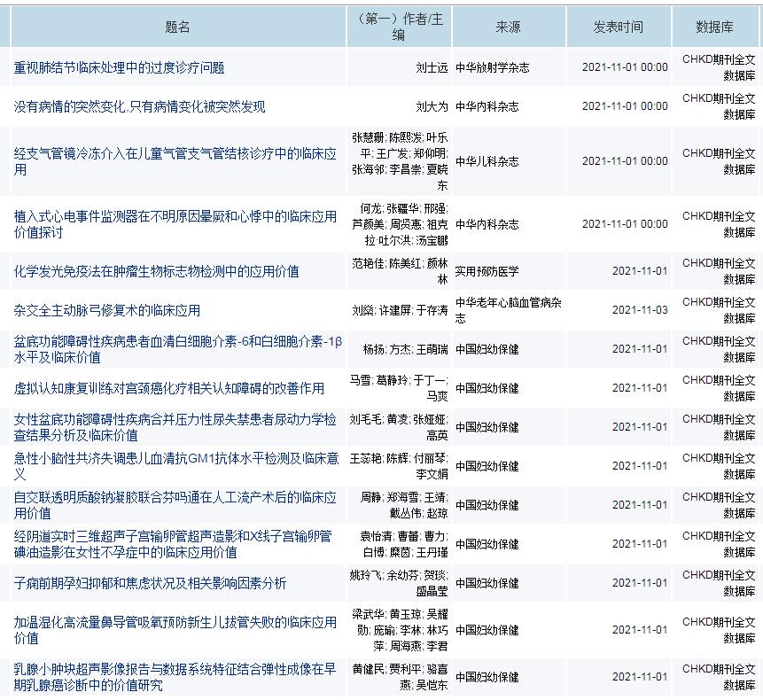Click the 来源 column header
The width and height of the screenshot is (763, 700).
pos(509,27)
